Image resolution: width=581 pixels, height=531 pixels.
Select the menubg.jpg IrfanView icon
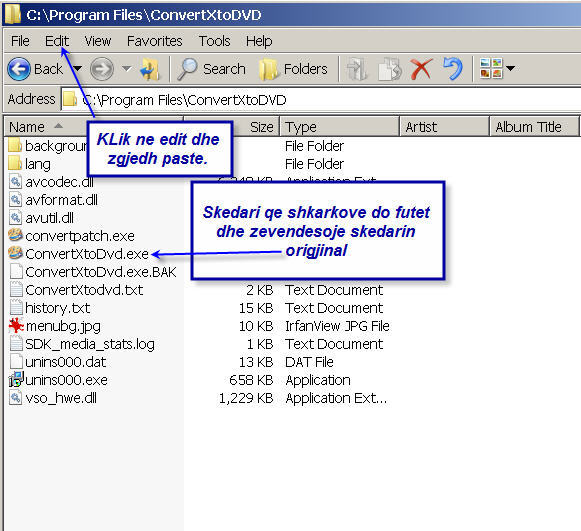pyautogui.click(x=16, y=325)
